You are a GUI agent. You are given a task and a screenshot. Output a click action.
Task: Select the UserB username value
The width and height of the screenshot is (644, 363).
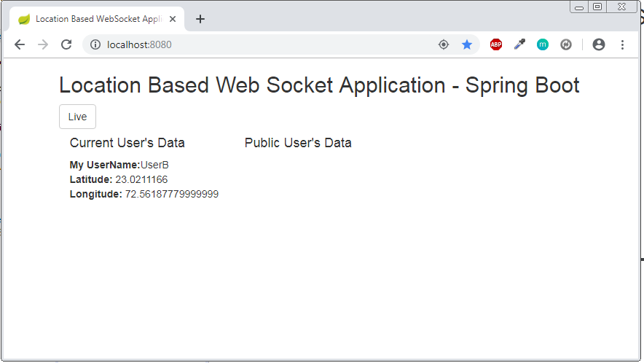pos(154,165)
